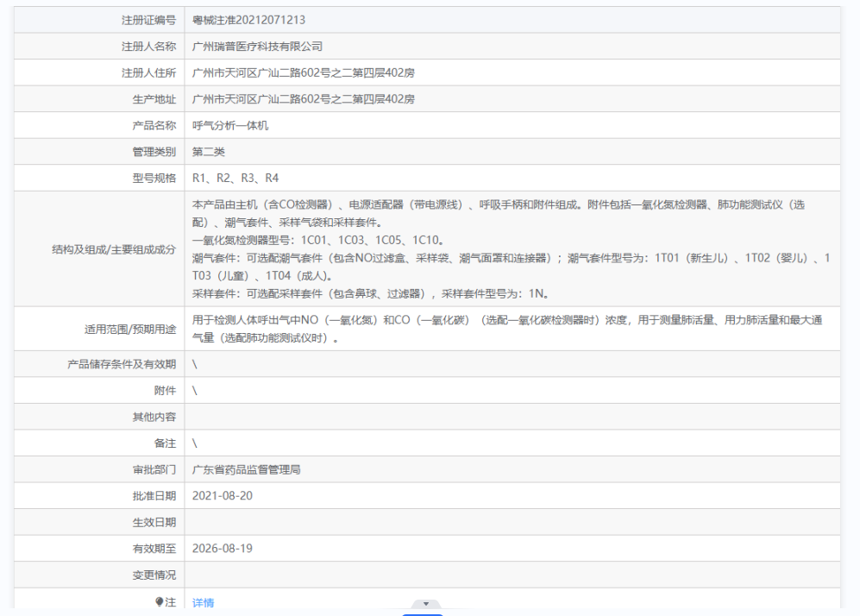Click the address value in 生产地址 row
860x616 pixels.
(304, 99)
